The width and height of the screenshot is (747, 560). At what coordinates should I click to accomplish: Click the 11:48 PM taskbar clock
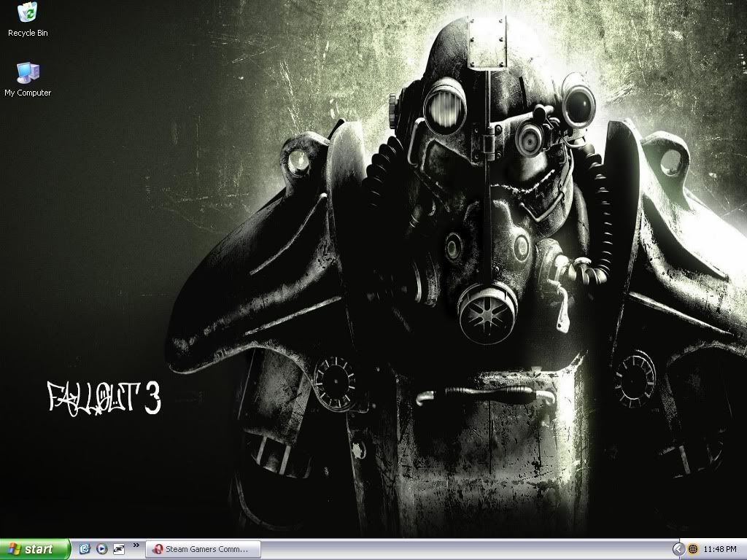pos(720,549)
